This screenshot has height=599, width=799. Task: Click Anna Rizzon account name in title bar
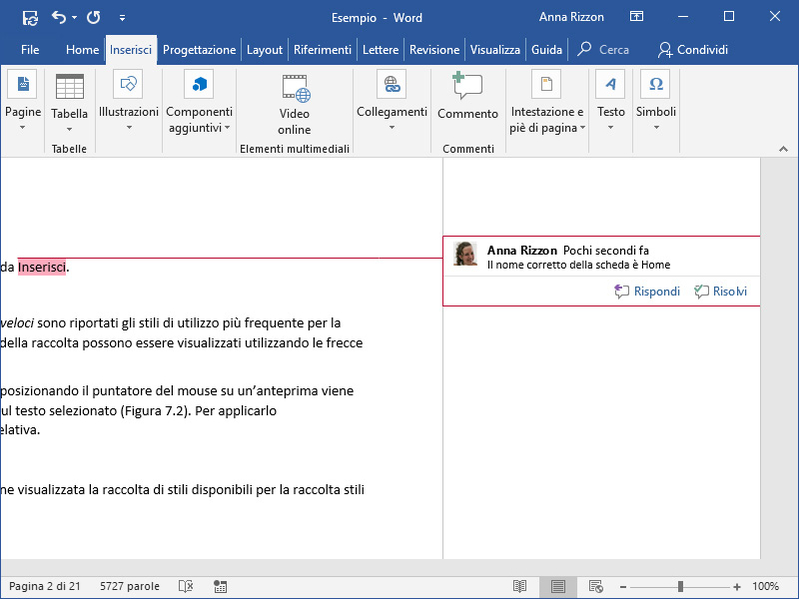[x=571, y=17]
